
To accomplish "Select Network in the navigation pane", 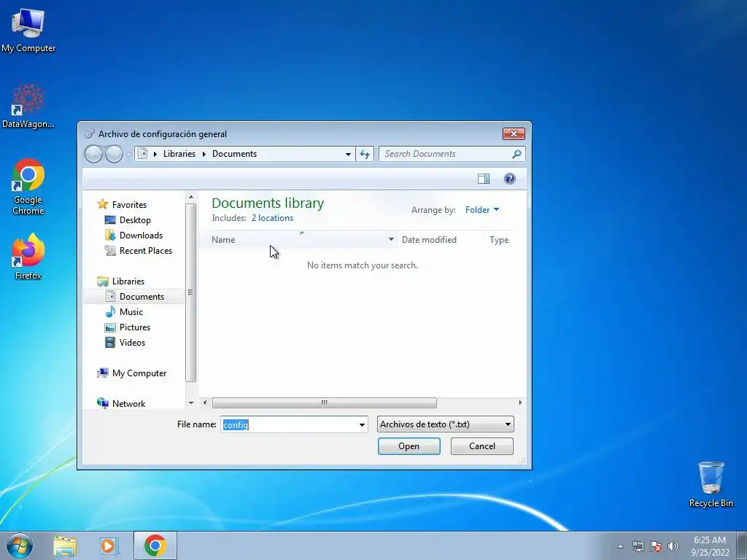I will tap(128, 404).
